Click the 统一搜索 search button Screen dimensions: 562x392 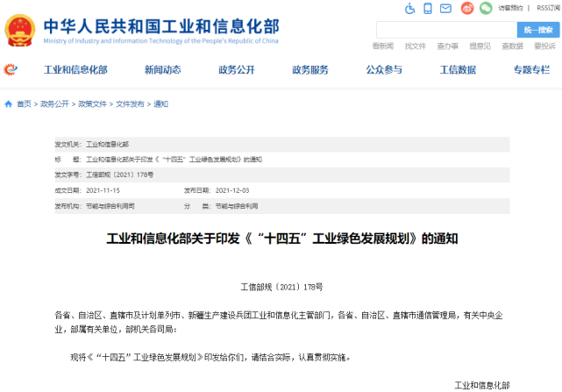coord(538,30)
